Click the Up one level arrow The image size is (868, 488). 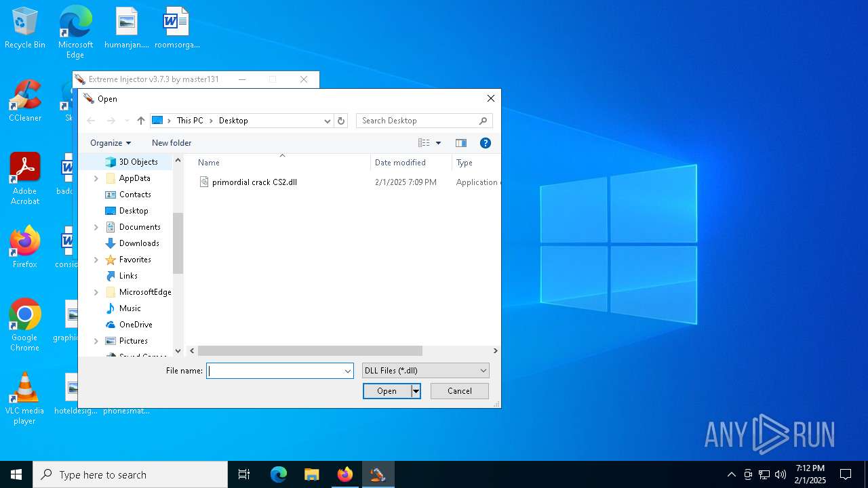coord(141,121)
